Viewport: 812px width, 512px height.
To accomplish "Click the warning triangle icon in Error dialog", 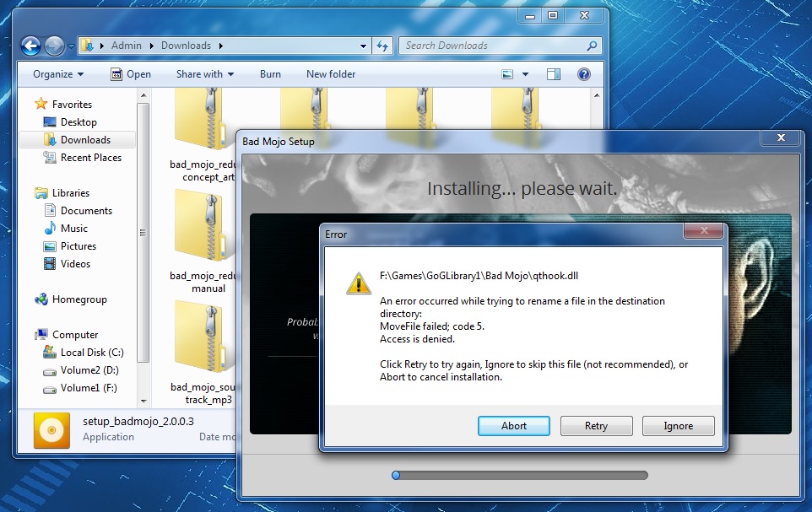I will (359, 283).
